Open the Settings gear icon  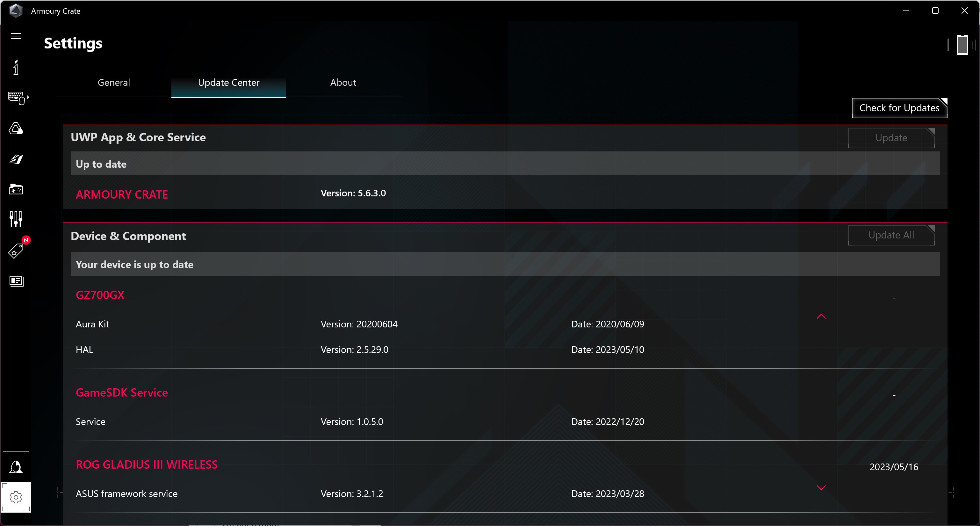(x=16, y=497)
